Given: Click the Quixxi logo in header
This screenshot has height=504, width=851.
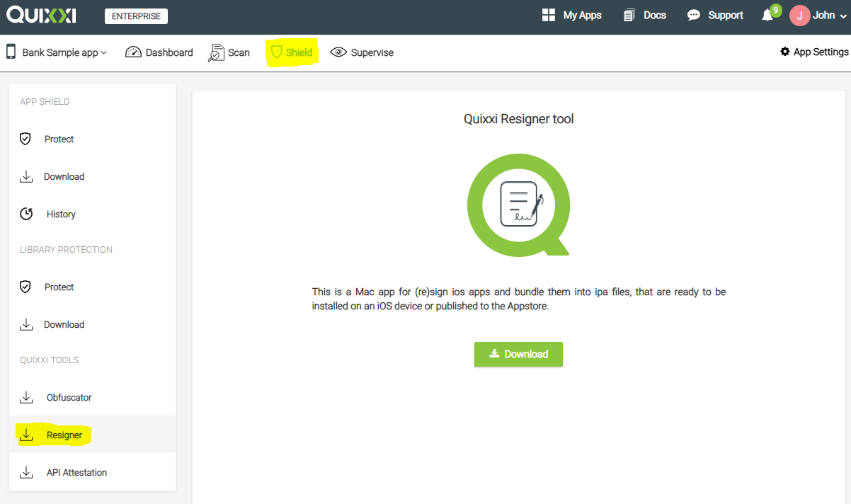Looking at the screenshot, I should point(41,15).
